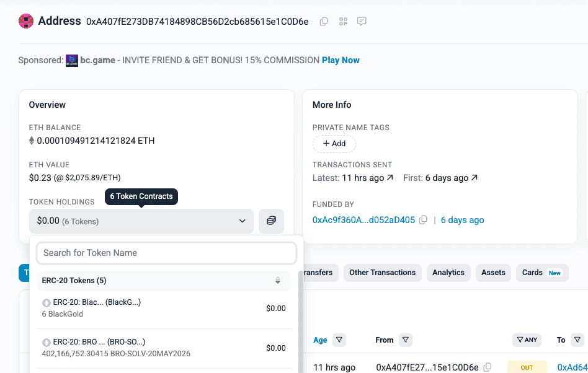Image resolution: width=588 pixels, height=373 pixels.
Task: Filter the From column
Action: (405, 340)
